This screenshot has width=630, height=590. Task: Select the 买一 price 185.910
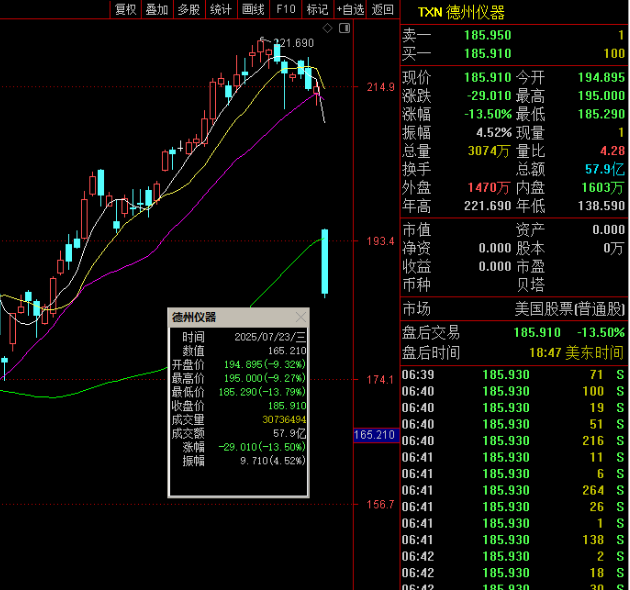(487, 53)
